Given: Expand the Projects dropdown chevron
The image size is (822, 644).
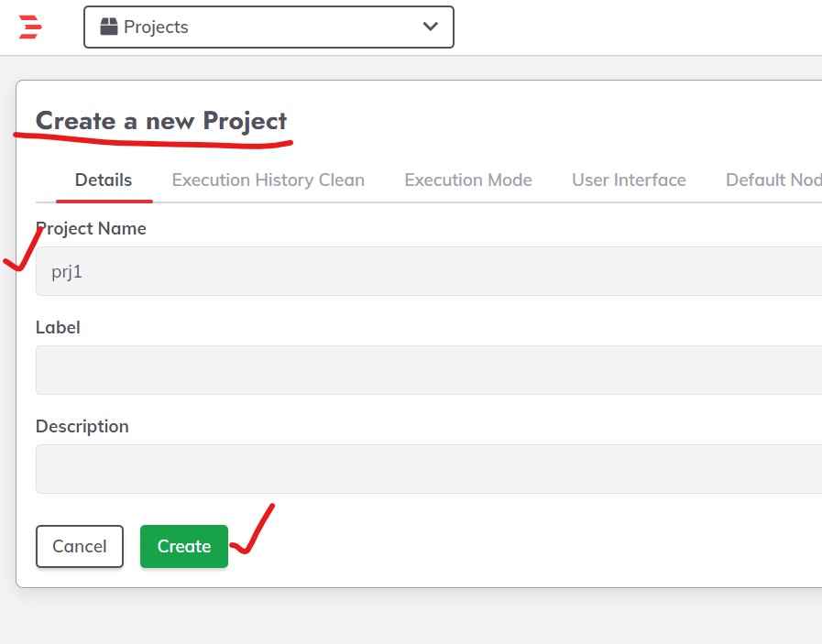Looking at the screenshot, I should pyautogui.click(x=430, y=27).
